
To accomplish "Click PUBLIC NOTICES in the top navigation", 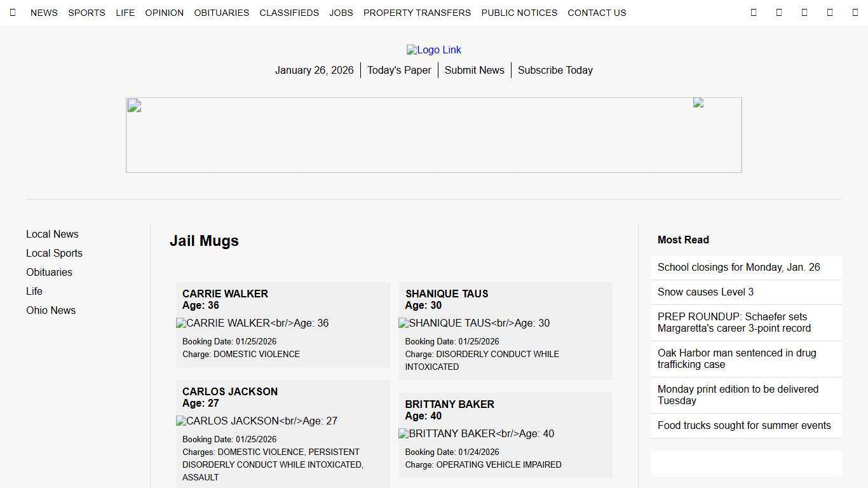I will click(519, 13).
